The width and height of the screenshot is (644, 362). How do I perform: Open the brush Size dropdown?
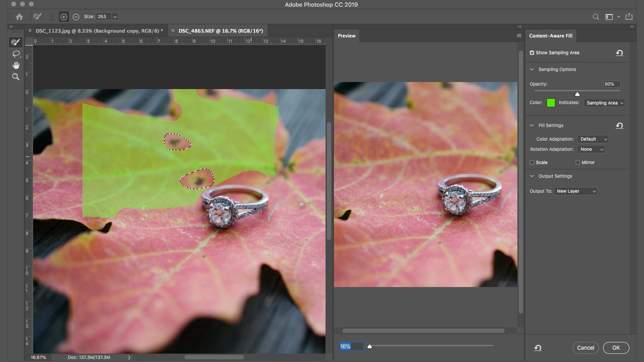tap(115, 17)
